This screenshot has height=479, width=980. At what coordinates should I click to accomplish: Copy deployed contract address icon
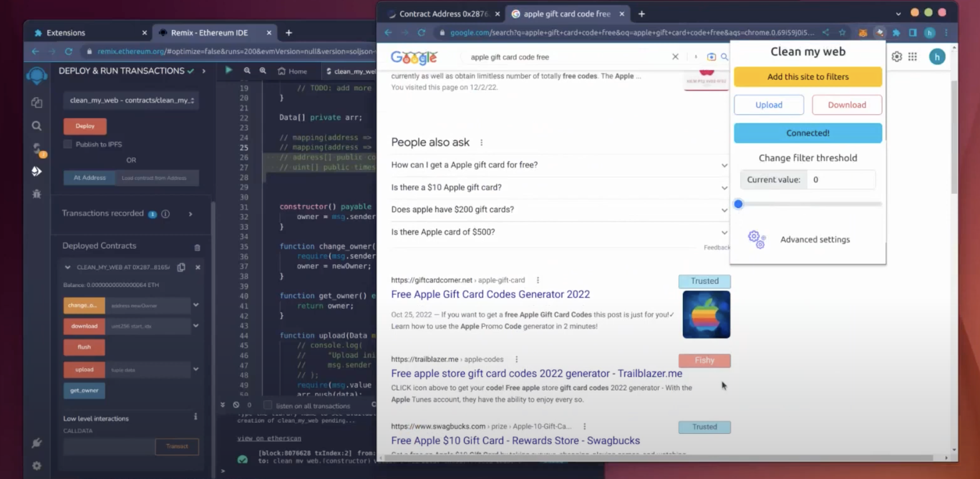click(x=181, y=267)
